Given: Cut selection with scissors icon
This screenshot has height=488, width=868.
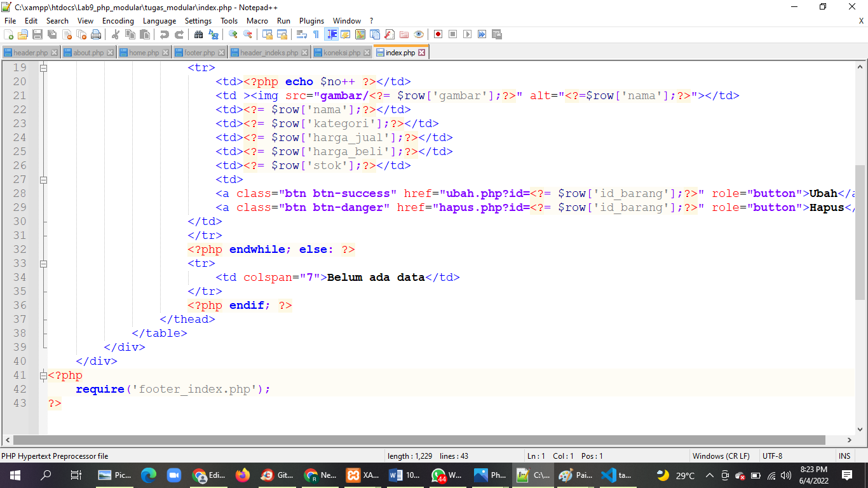Looking at the screenshot, I should 116,34.
